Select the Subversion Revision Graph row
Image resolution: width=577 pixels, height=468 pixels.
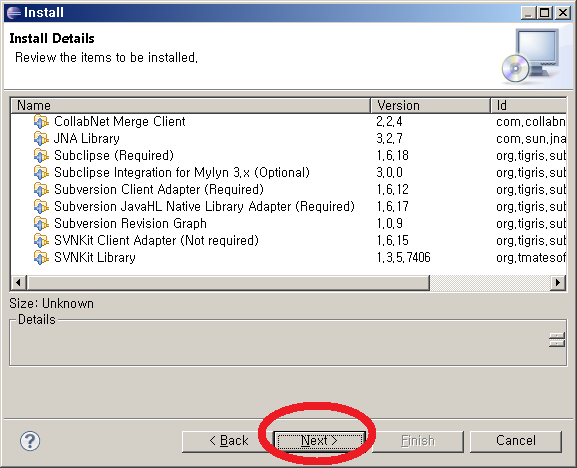tap(288, 223)
